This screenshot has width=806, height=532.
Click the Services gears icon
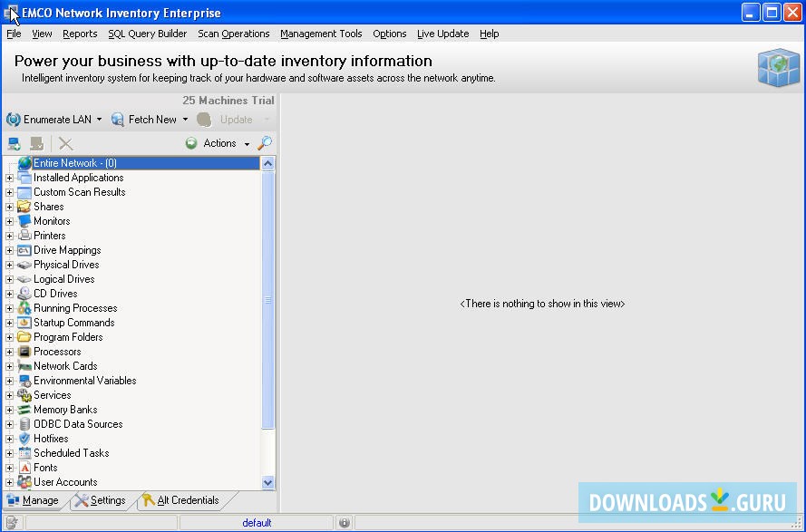click(x=24, y=395)
